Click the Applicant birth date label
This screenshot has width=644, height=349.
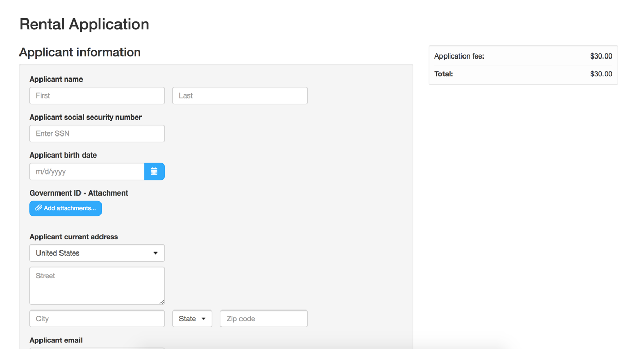(63, 155)
